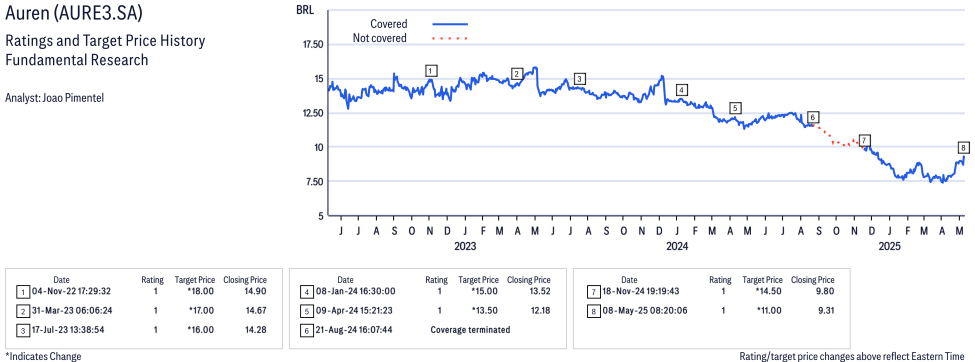The height and width of the screenshot is (362, 975).
Task: Click marker 2 on the price chart line
Action: point(516,74)
